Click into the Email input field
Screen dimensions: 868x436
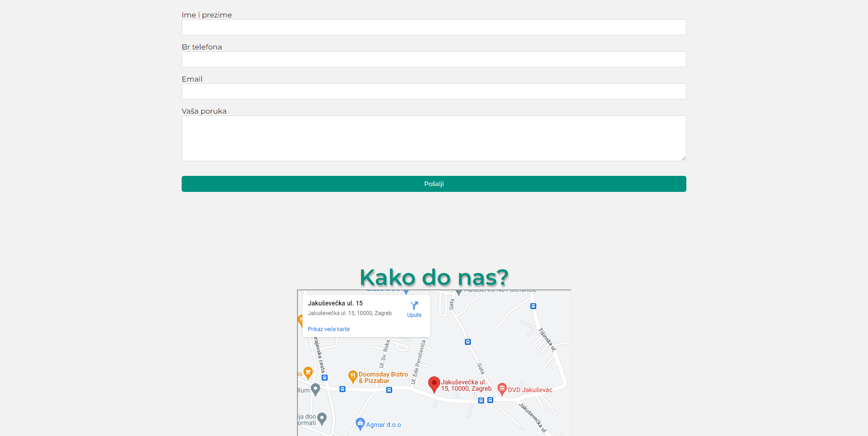point(433,92)
